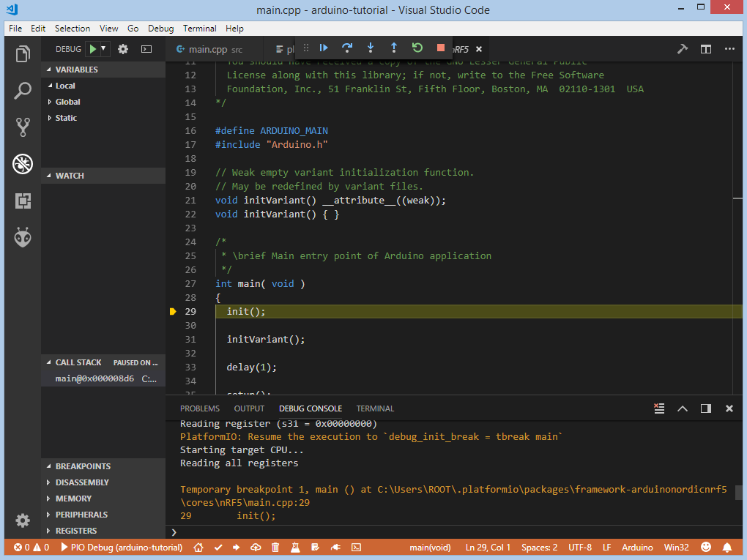The image size is (747, 560).
Task: Run PlatformIO Clean trash icon
Action: 275,548
